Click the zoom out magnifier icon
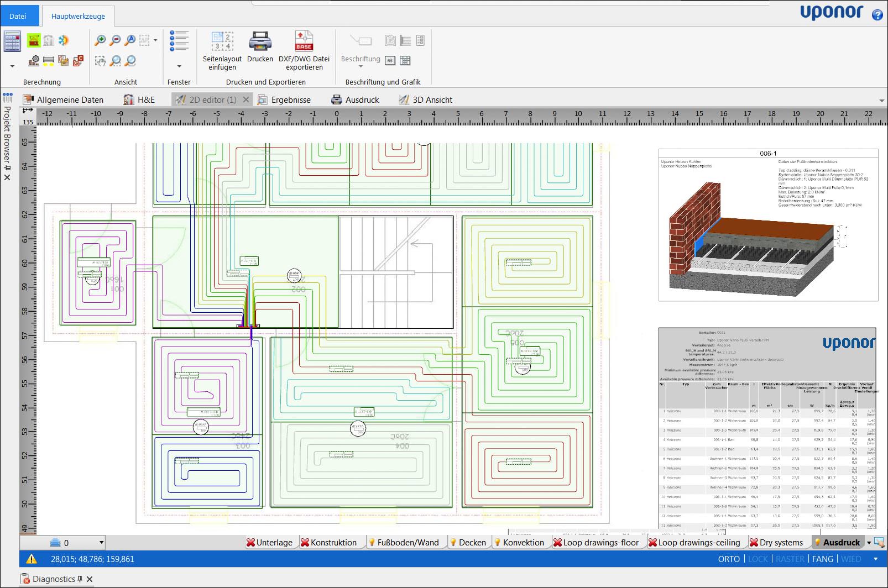The width and height of the screenshot is (888, 588). (x=115, y=40)
